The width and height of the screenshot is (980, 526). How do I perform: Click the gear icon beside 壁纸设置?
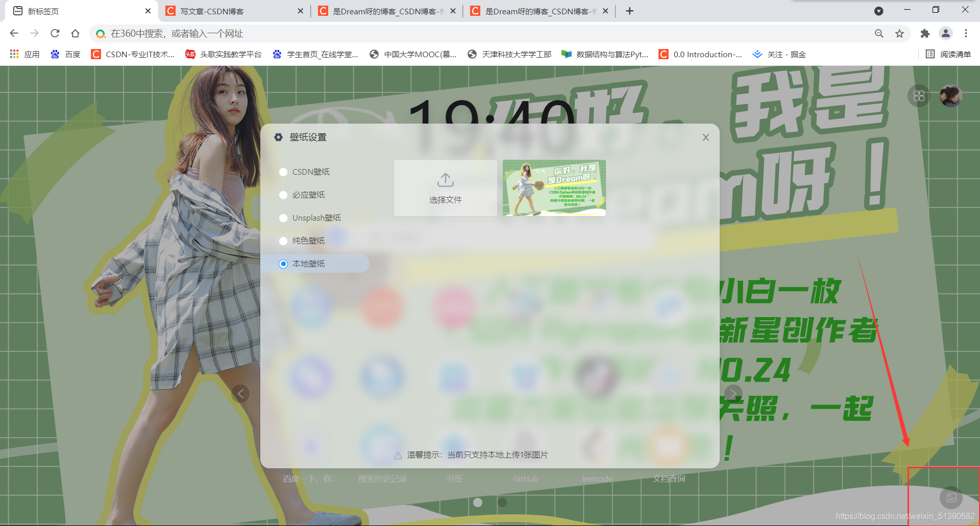pyautogui.click(x=278, y=137)
